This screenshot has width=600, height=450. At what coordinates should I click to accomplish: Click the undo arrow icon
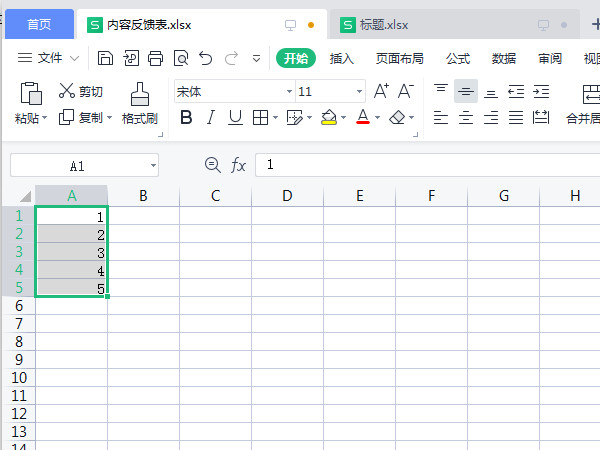point(206,58)
